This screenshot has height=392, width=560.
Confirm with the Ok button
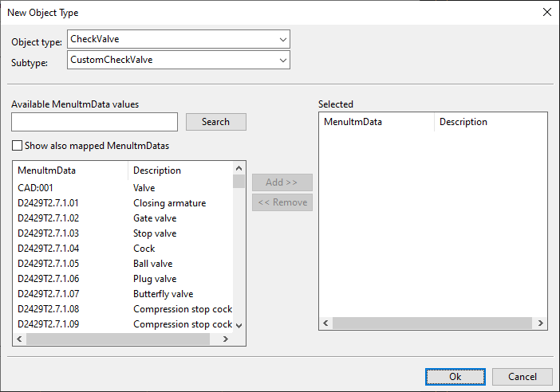pyautogui.click(x=455, y=377)
